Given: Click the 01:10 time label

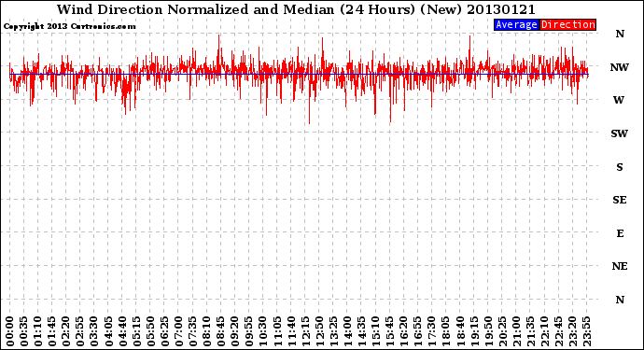Looking at the screenshot, I should [38, 331].
